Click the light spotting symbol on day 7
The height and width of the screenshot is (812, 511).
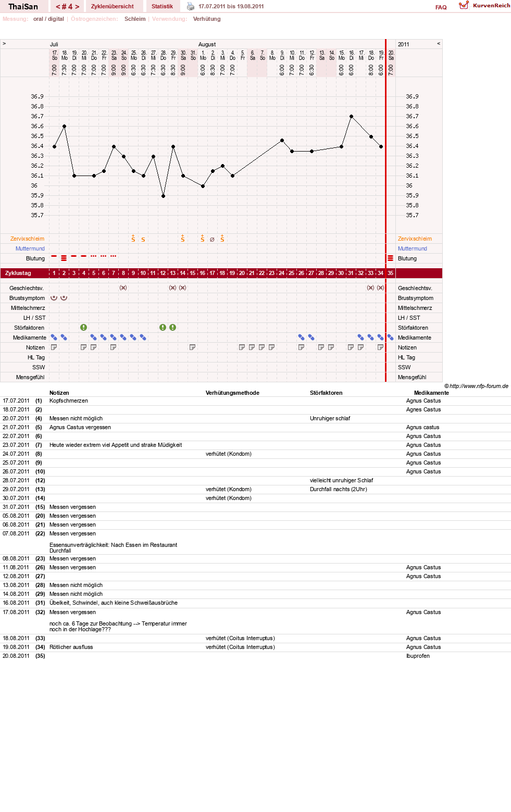114,256
